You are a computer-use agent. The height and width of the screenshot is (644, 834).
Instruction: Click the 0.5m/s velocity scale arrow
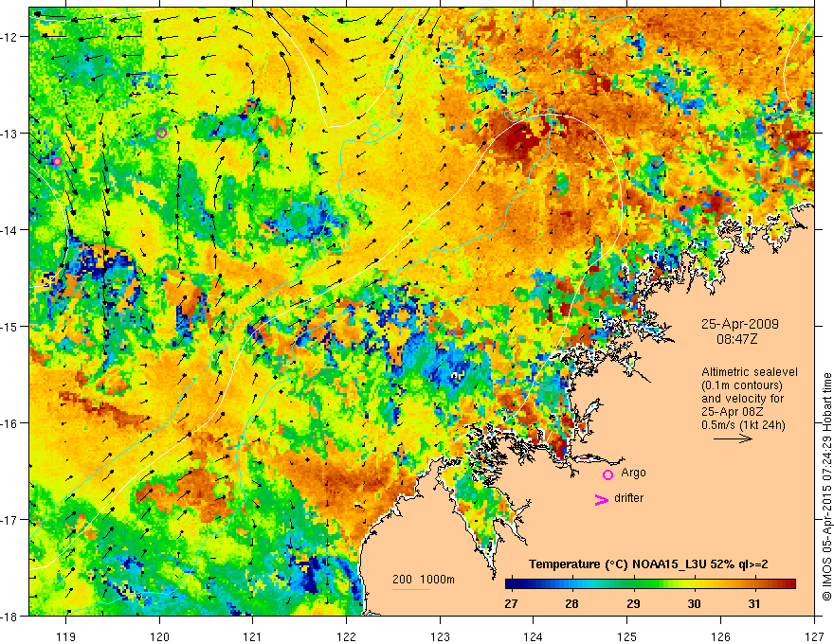point(733,438)
